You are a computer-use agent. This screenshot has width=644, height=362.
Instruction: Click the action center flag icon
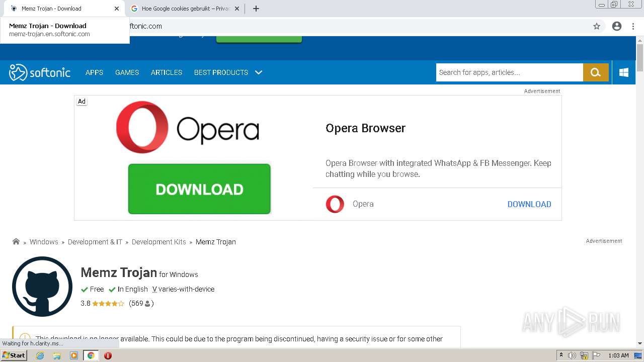tap(596, 355)
